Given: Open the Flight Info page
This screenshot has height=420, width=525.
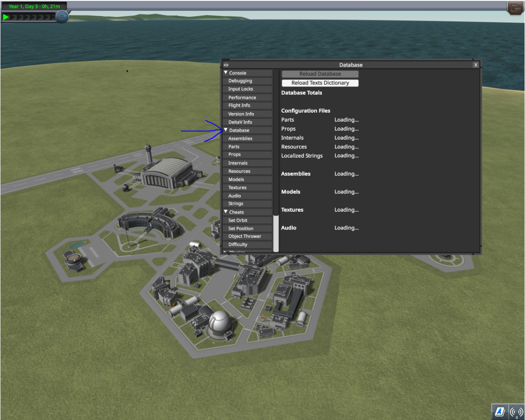Looking at the screenshot, I should click(x=248, y=106).
